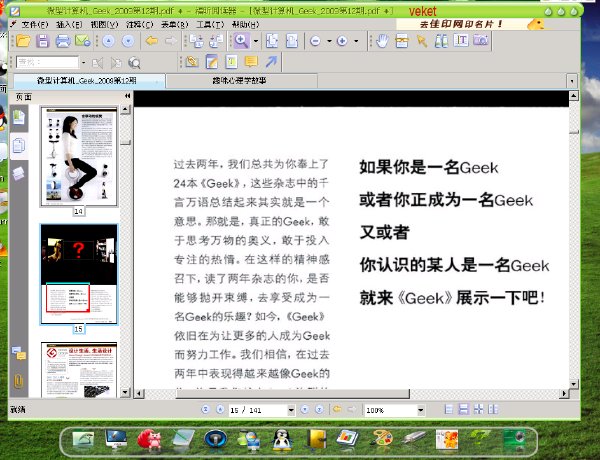Viewport: 600px width, 460px height.
Task: Launch the paint palette app in dock
Action: tap(380, 439)
